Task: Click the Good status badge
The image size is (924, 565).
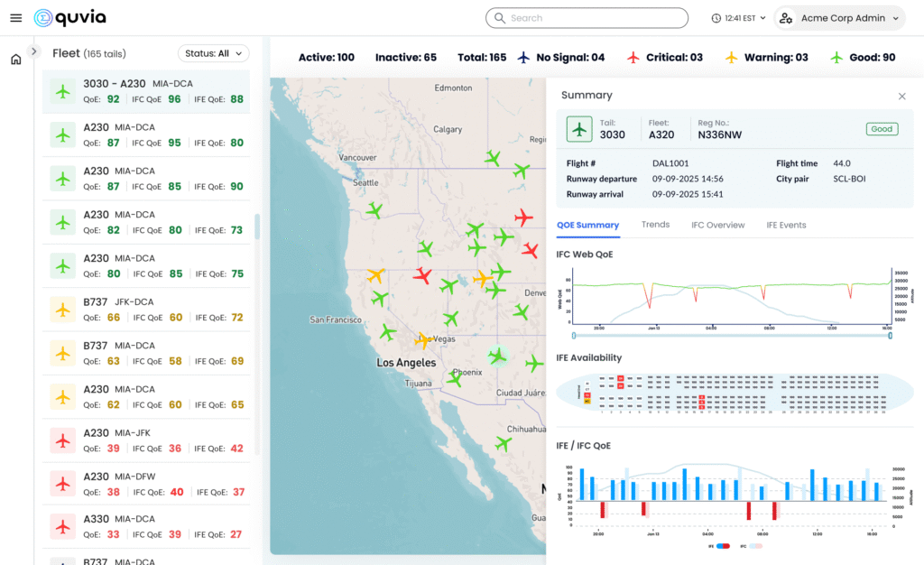Action: 882,129
